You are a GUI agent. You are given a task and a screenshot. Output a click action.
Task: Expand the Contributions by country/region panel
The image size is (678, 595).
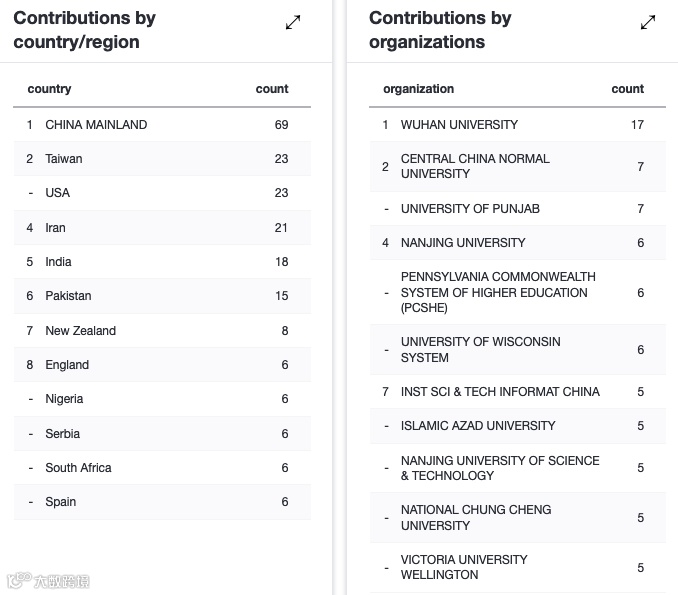tap(293, 22)
